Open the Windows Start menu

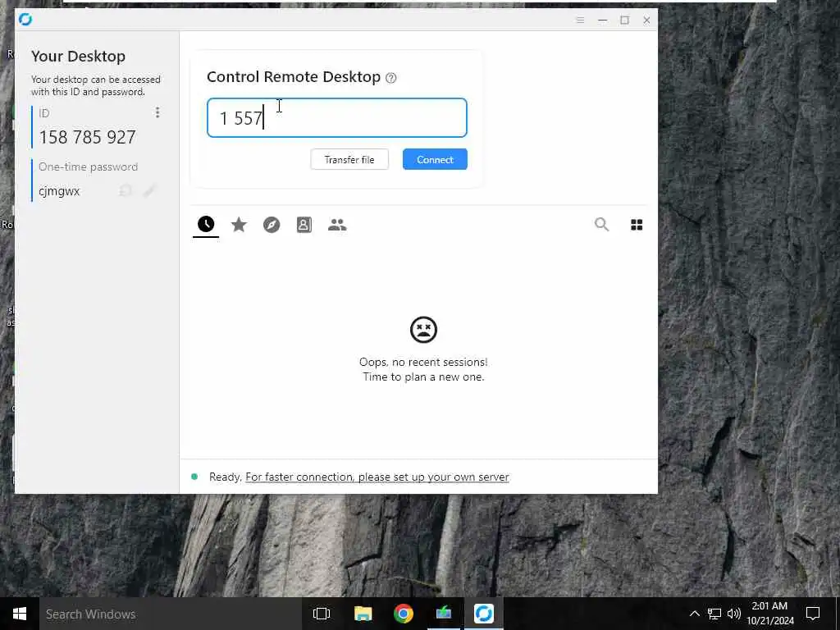pos(20,614)
